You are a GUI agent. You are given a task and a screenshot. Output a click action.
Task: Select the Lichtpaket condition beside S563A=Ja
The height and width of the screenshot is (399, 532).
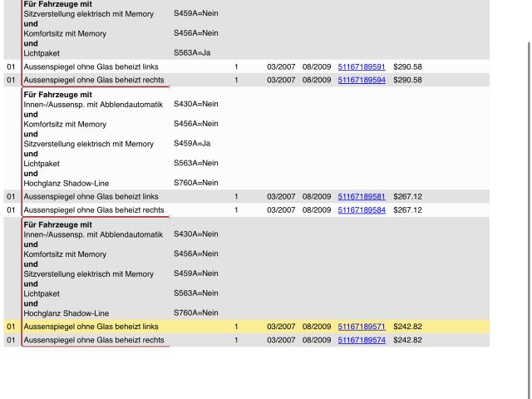coord(42,53)
